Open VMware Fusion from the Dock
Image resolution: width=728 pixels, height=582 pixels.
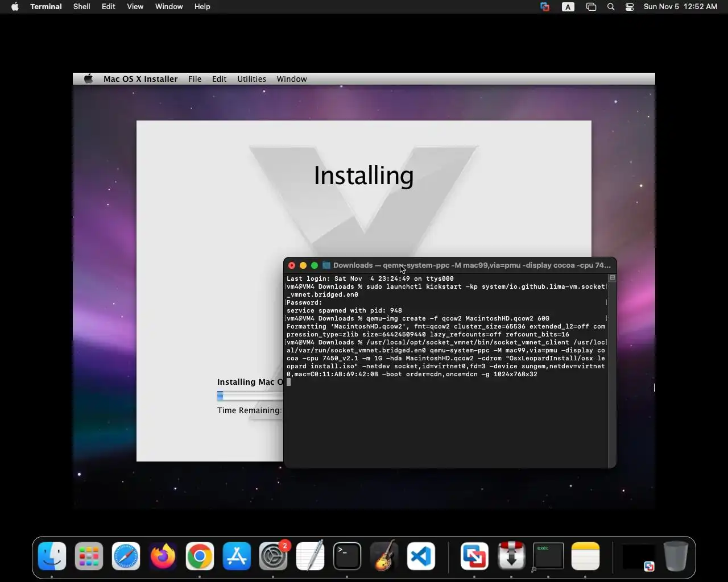click(x=474, y=556)
